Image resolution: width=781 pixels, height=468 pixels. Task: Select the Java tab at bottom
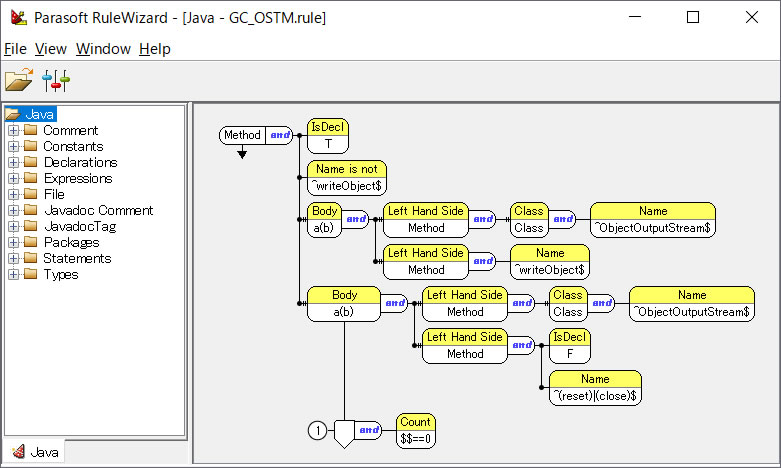click(x=35, y=452)
